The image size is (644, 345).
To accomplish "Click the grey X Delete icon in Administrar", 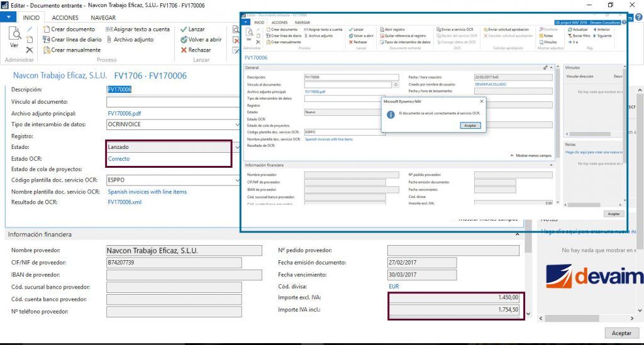I will [30, 50].
